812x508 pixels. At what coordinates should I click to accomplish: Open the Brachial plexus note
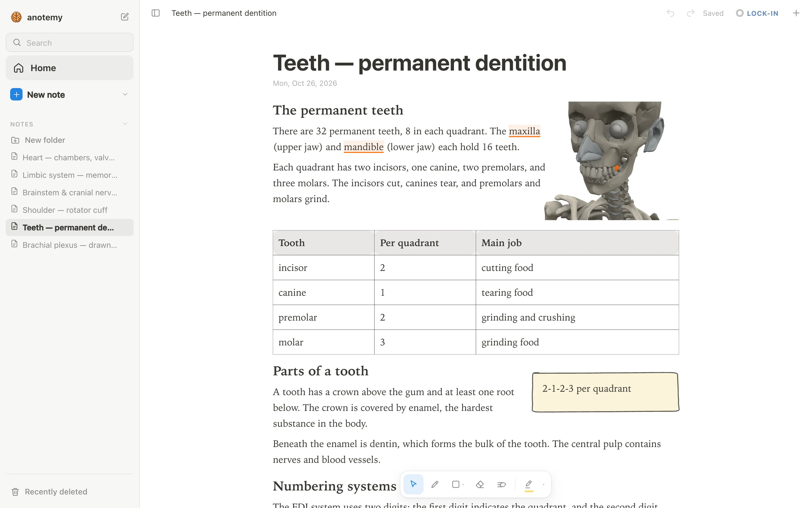click(x=69, y=245)
